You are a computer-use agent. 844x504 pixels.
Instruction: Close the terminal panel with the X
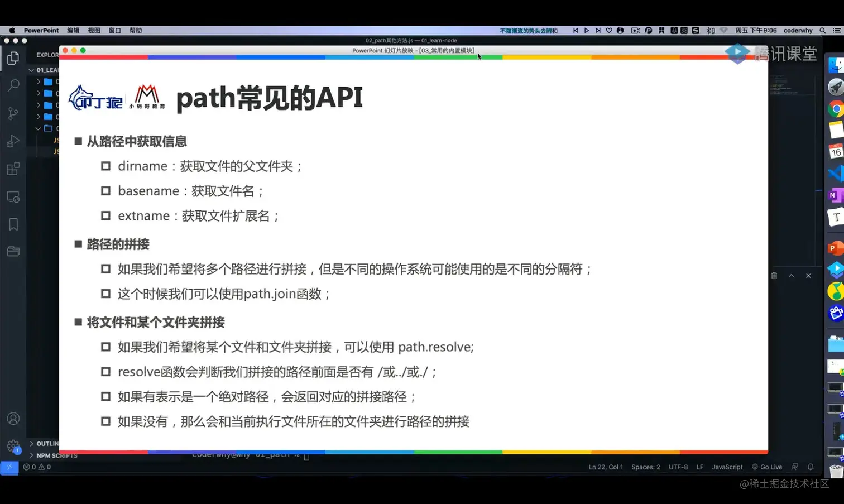tap(808, 276)
